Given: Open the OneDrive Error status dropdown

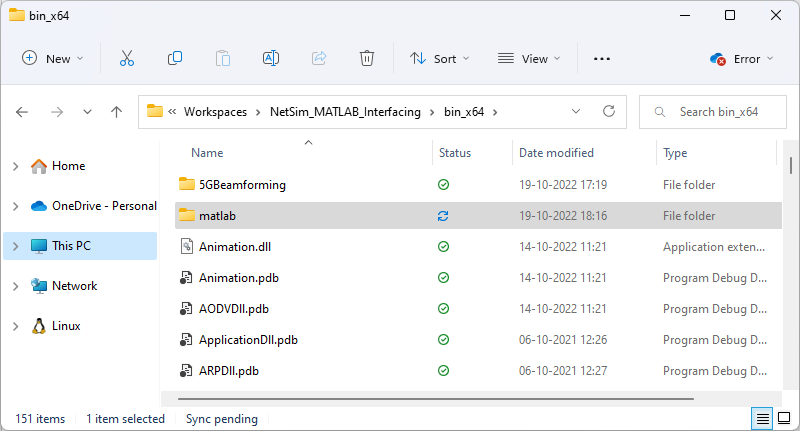Looking at the screenshot, I should tap(741, 59).
